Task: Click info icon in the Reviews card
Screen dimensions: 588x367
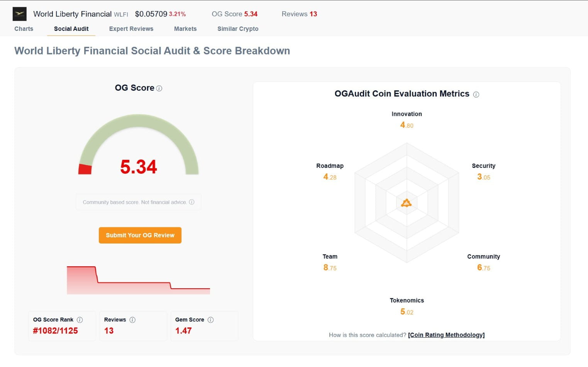Action: [x=132, y=320]
